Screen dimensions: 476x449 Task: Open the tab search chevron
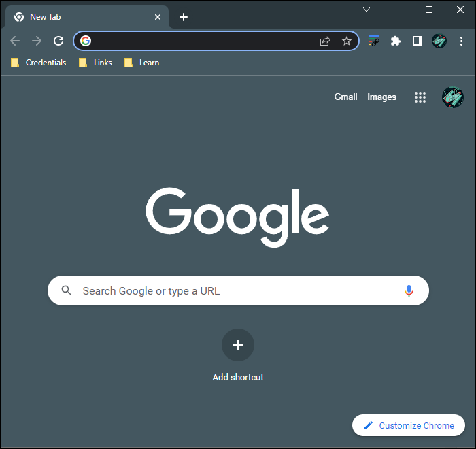coord(367,10)
